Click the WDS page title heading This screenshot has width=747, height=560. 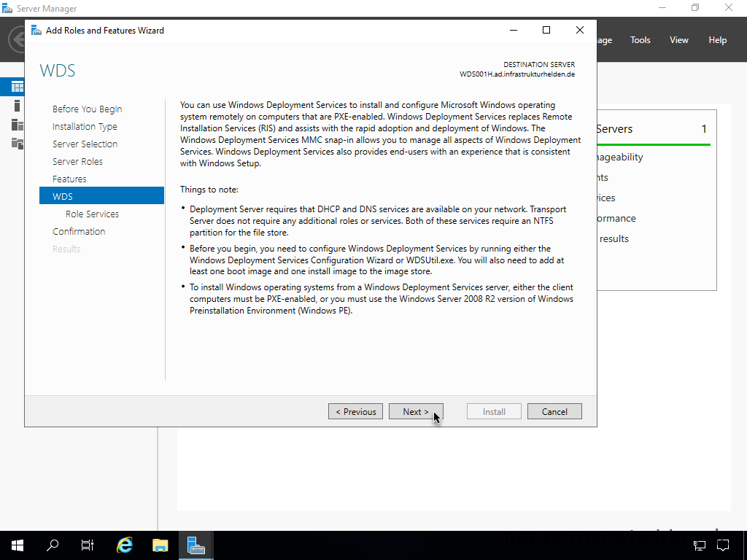pyautogui.click(x=58, y=71)
